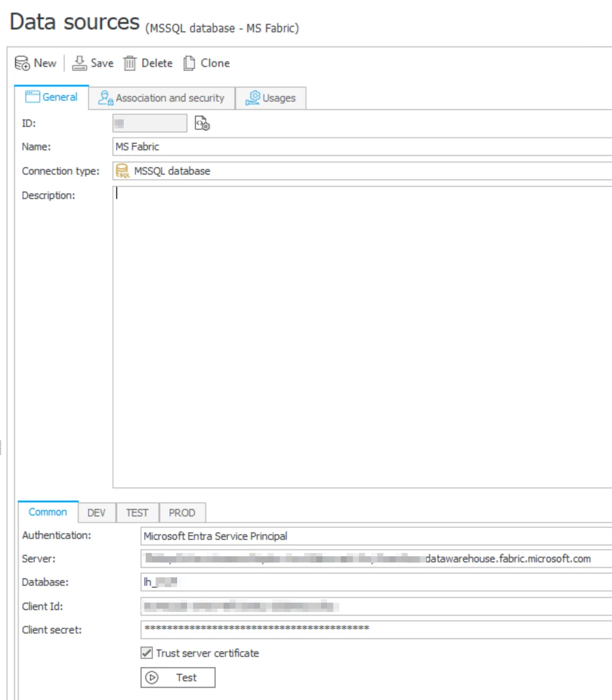Switch to the TEST environment tab
The image size is (612, 700).
point(137,513)
